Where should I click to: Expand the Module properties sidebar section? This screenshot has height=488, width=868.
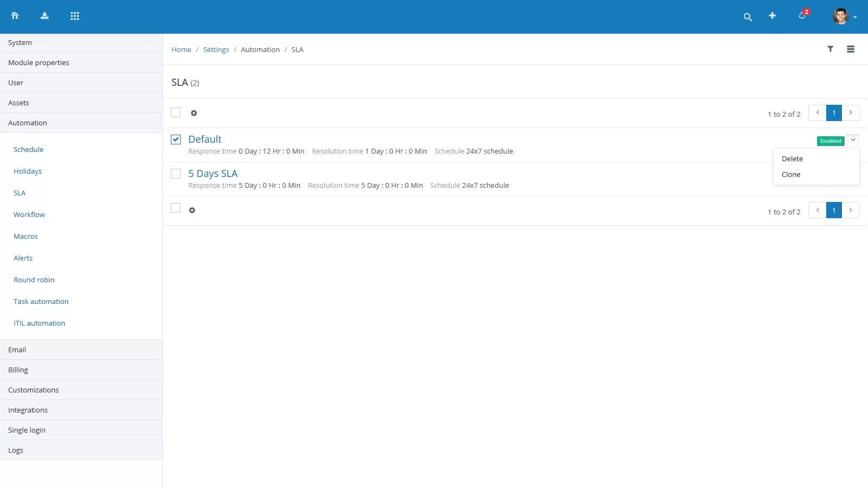point(81,63)
